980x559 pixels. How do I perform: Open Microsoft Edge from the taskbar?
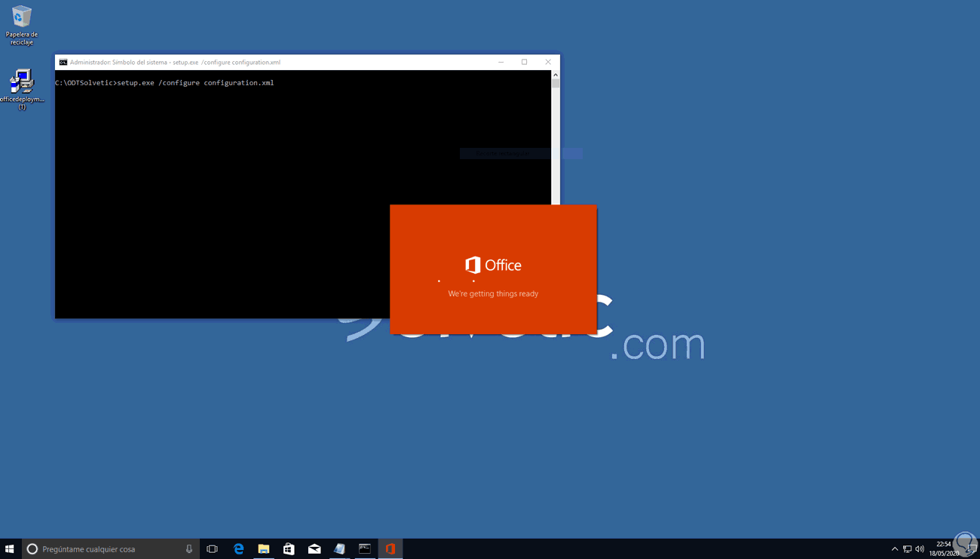pos(239,548)
